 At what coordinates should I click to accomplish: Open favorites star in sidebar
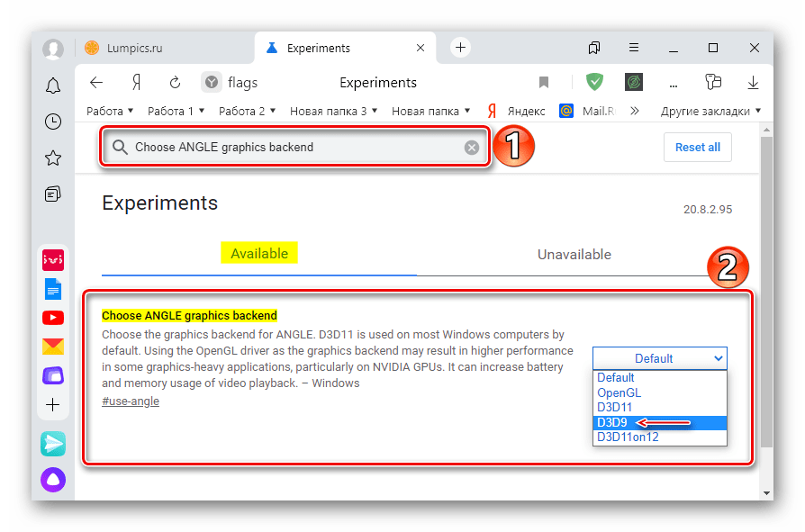tap(53, 158)
